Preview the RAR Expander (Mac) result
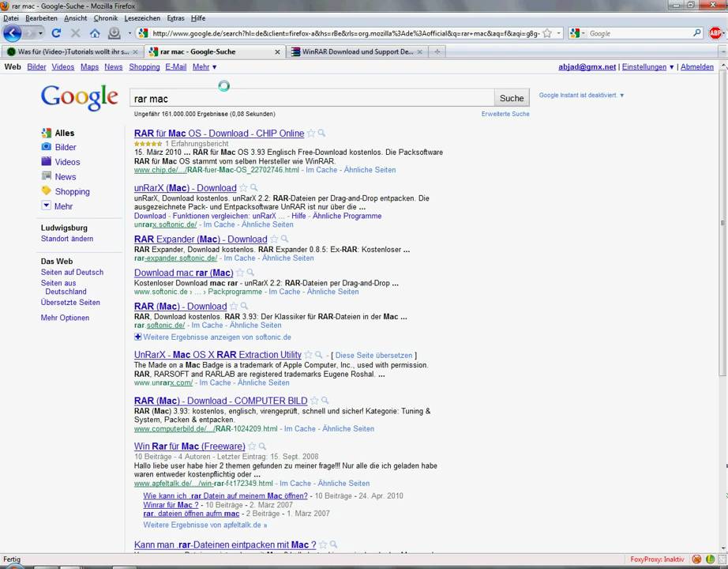The width and height of the screenshot is (728, 569). pos(284,239)
